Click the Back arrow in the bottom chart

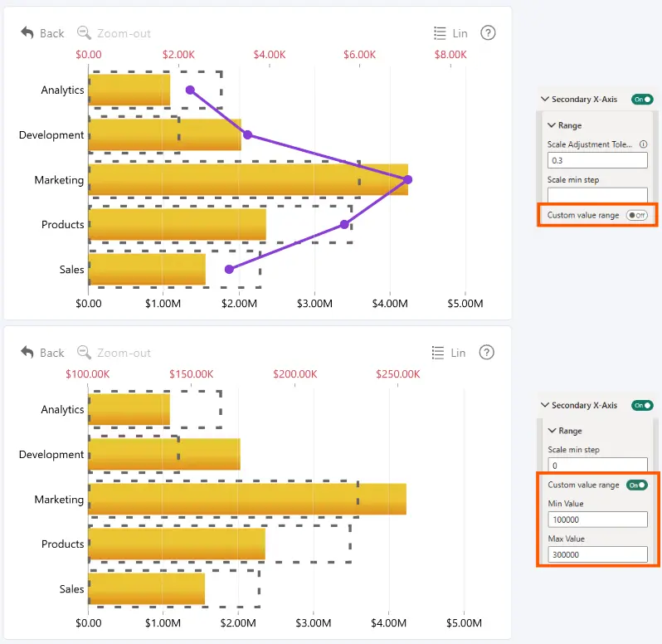[27, 352]
